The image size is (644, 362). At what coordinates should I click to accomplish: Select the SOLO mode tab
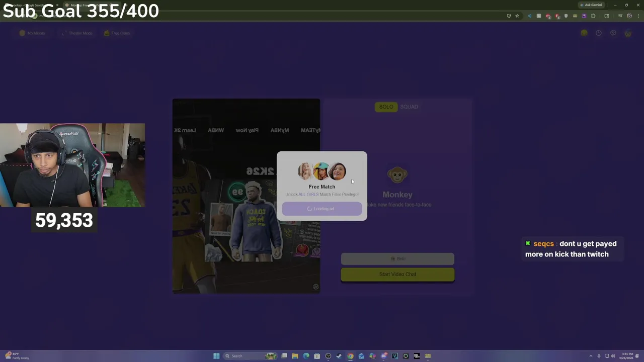386,107
